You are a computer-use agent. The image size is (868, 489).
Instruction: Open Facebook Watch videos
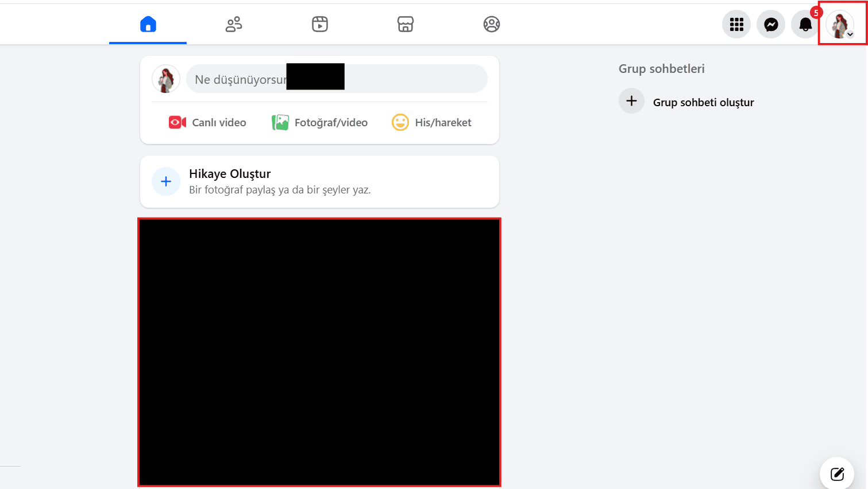[319, 24]
